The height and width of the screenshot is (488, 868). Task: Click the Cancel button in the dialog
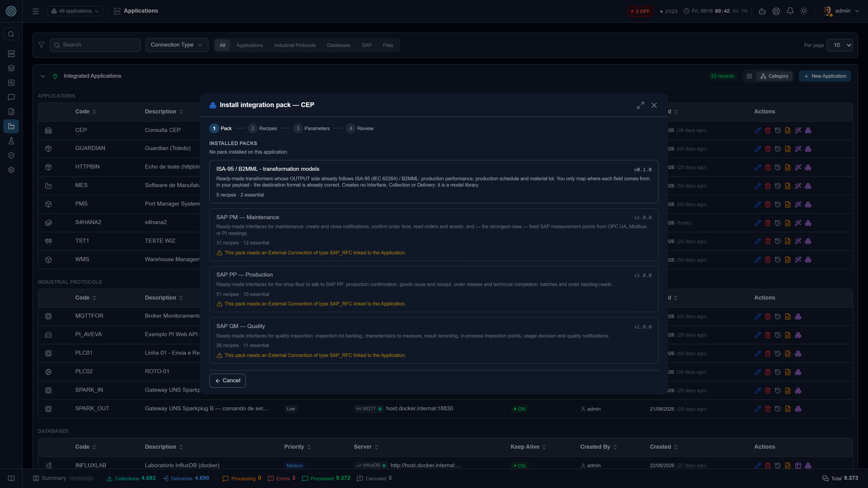tap(227, 380)
